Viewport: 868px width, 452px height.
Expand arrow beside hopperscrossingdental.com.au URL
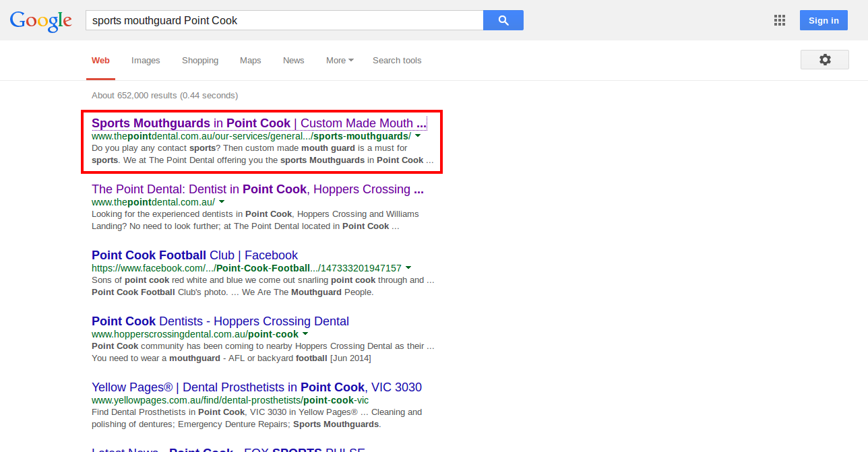[x=305, y=333]
